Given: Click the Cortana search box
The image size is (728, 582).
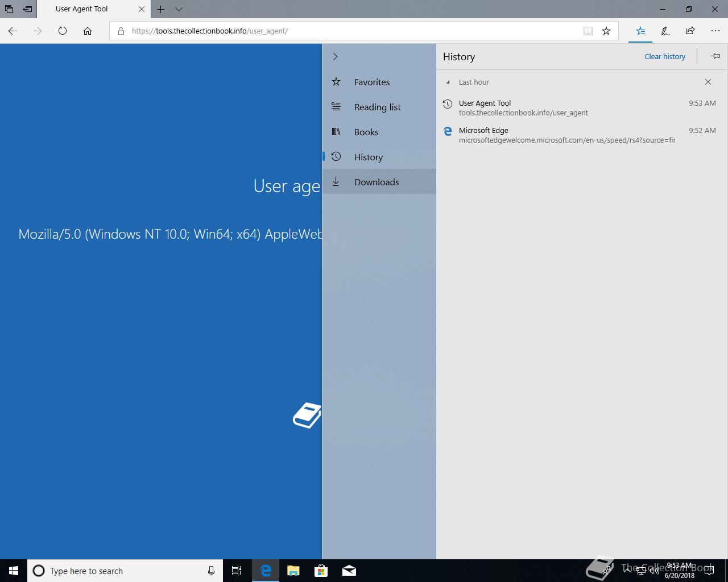Looking at the screenshot, I should tap(125, 571).
